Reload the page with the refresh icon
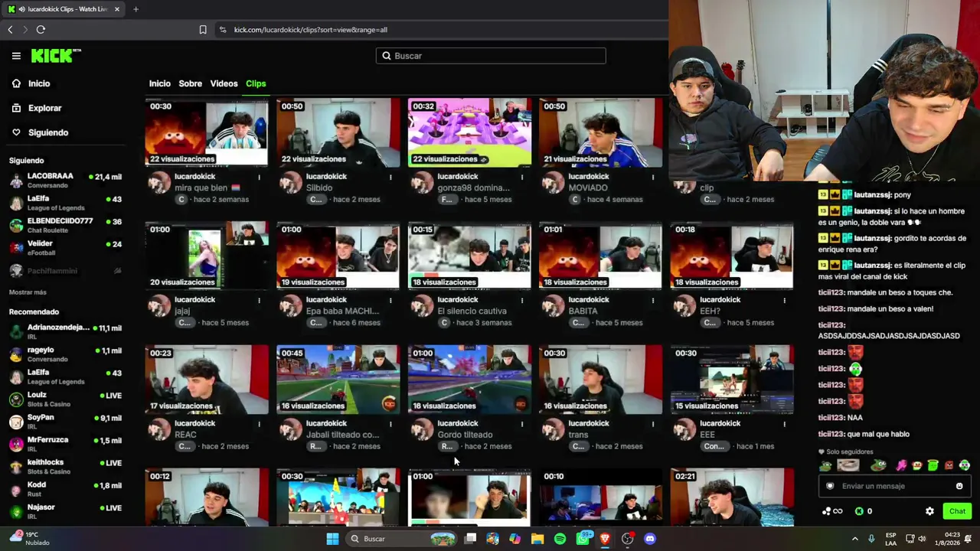 click(41, 30)
